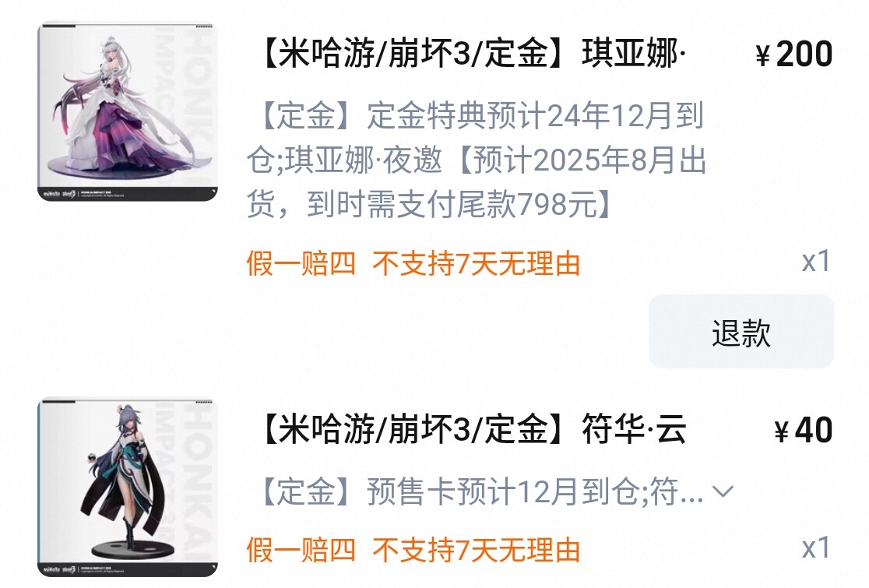Tap the miHoYo logo on 琪亚娜 thumbnail
Image resolution: width=869 pixels, height=588 pixels.
51,194
